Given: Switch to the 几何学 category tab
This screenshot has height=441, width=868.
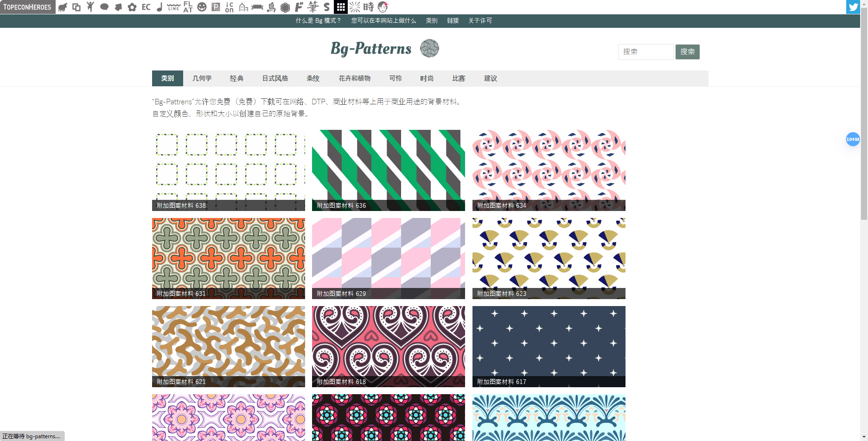Looking at the screenshot, I should click(202, 78).
